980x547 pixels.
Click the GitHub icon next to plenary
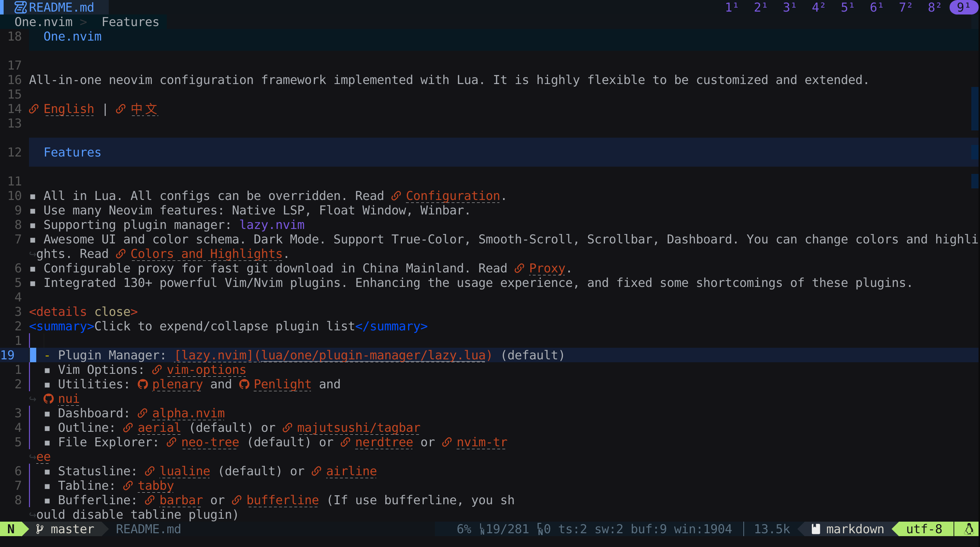(x=143, y=384)
